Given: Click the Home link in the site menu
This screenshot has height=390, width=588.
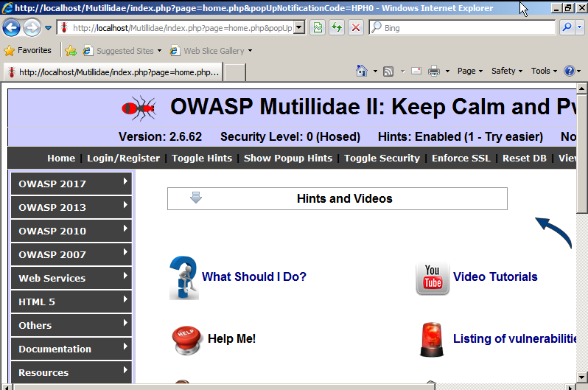Looking at the screenshot, I should [61, 159].
